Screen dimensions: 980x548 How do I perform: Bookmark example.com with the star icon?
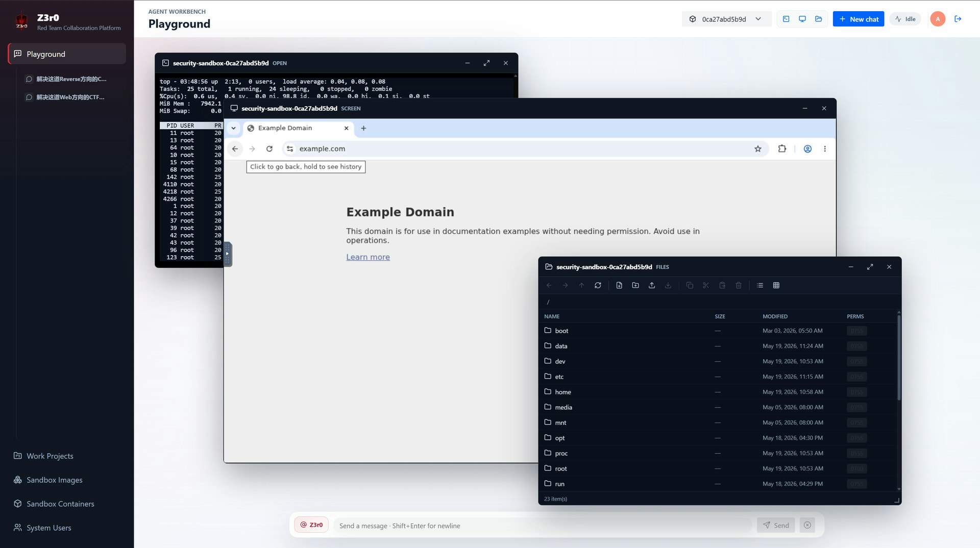(x=758, y=149)
